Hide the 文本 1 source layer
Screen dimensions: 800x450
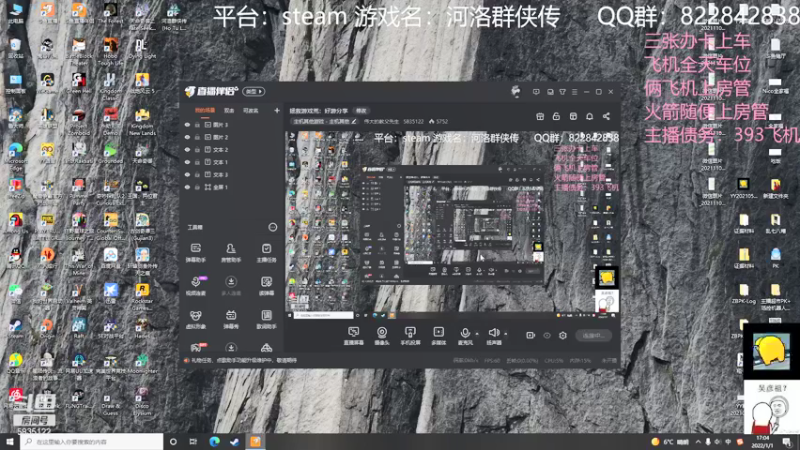pyautogui.click(x=187, y=162)
